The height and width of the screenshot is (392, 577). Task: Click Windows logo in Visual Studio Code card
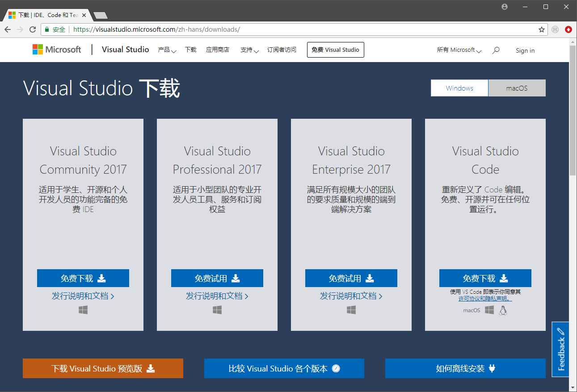click(x=489, y=310)
